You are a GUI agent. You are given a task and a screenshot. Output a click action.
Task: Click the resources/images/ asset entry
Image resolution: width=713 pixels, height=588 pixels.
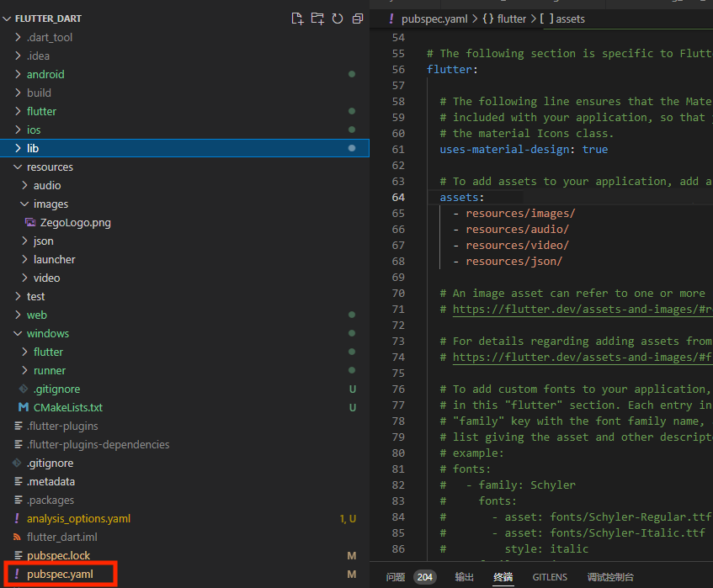(x=520, y=213)
